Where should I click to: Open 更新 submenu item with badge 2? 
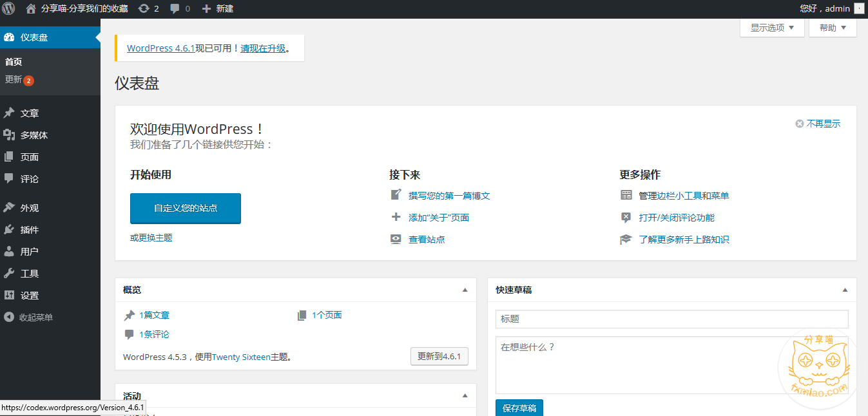pos(19,80)
